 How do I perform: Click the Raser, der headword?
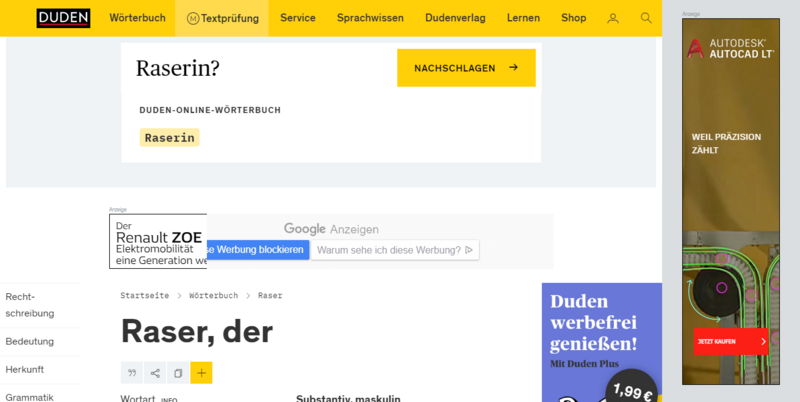tap(197, 331)
